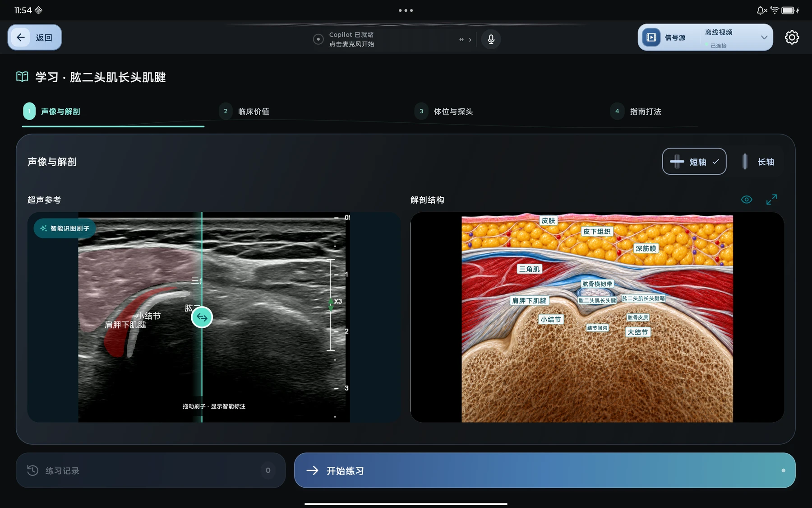The height and width of the screenshot is (508, 812).
Task: Click the brush slider handle on ultrasound image
Action: point(202,317)
